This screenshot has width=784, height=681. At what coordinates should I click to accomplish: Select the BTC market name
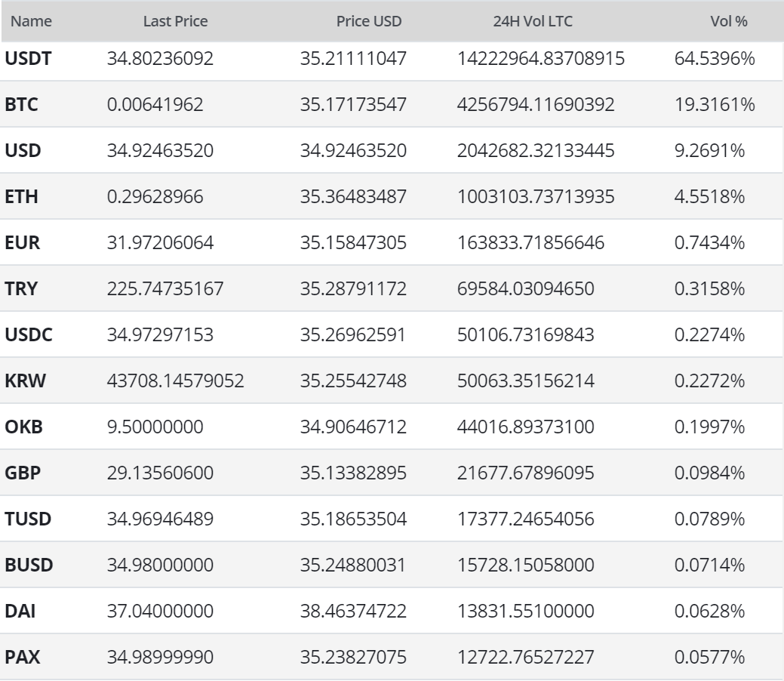[x=21, y=105]
